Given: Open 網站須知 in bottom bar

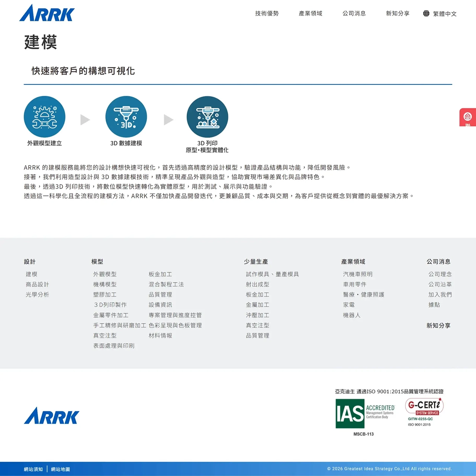Looking at the screenshot, I should coord(33,469).
